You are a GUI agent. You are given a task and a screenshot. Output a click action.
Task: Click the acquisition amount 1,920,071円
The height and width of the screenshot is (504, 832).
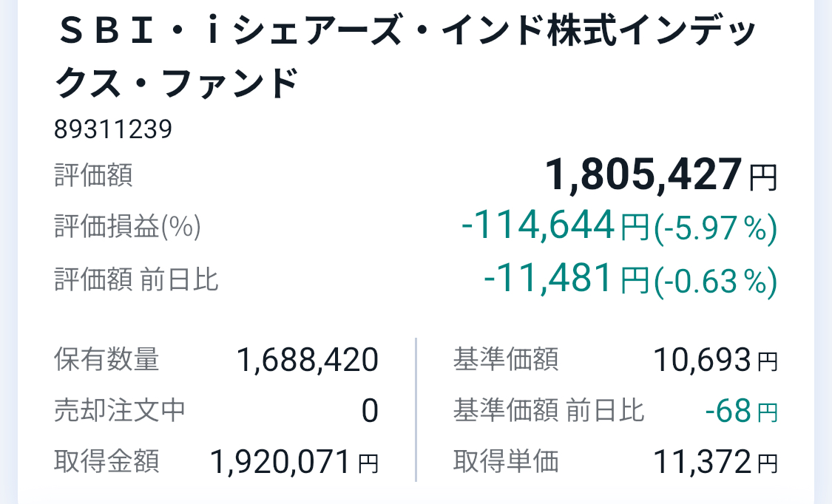pos(294,463)
